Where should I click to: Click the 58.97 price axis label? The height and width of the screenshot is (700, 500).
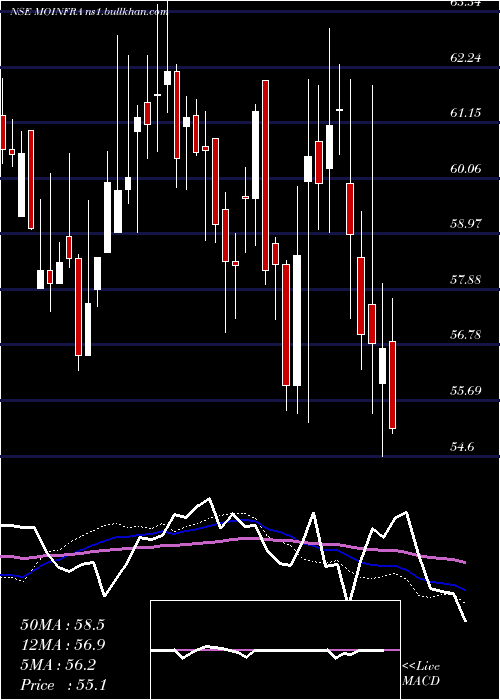point(466,224)
